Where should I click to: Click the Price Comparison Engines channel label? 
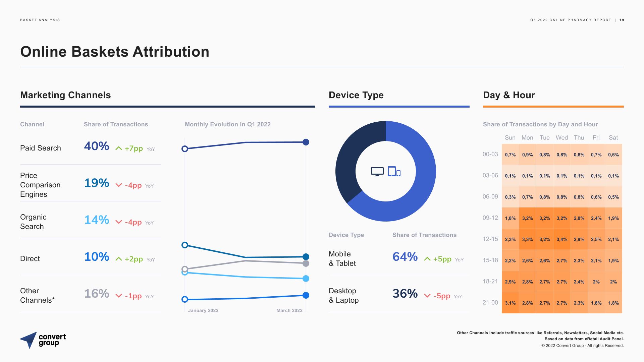40,185
